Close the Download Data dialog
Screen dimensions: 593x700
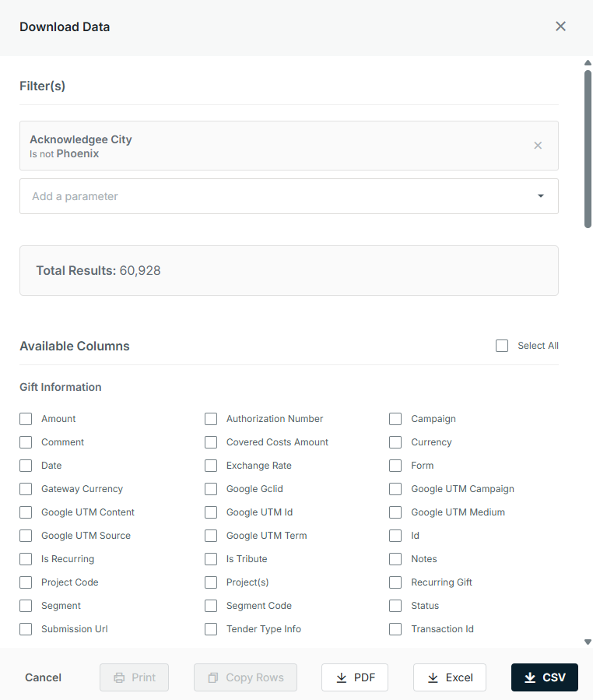pos(560,26)
